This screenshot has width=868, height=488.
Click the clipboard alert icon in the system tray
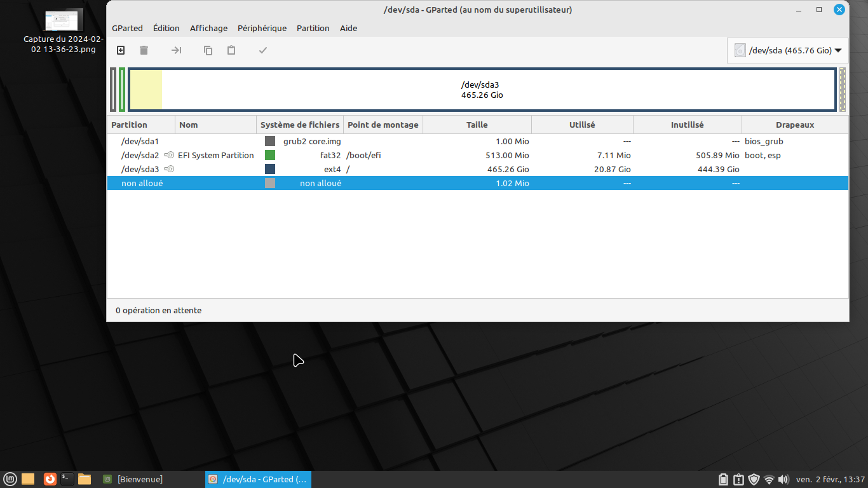738,479
